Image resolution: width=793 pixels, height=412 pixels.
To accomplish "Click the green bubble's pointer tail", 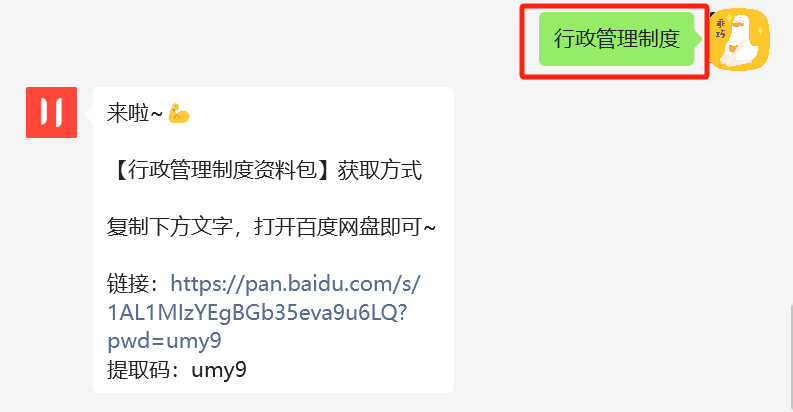I will (x=698, y=38).
